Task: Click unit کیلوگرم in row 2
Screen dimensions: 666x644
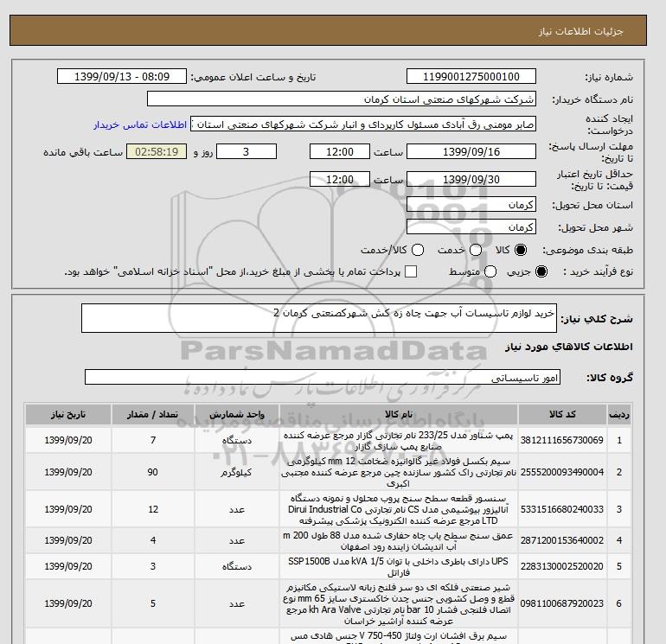Action: pos(236,472)
